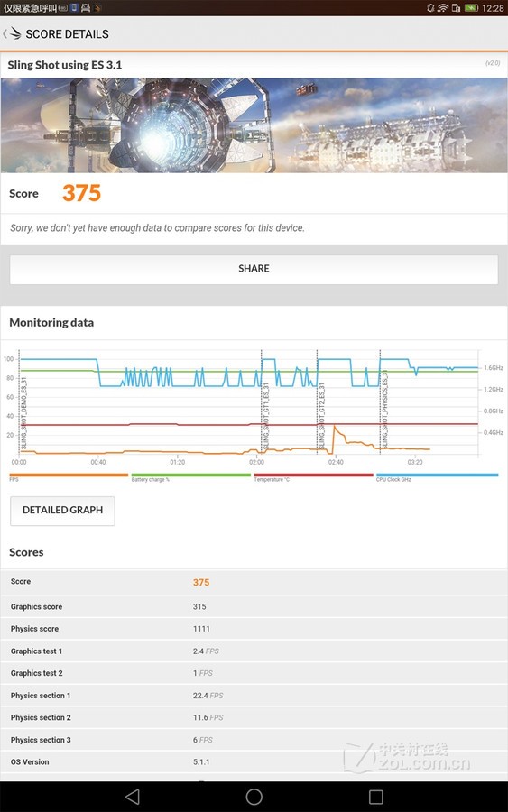Select the FPS orange legend bar

[69, 475]
